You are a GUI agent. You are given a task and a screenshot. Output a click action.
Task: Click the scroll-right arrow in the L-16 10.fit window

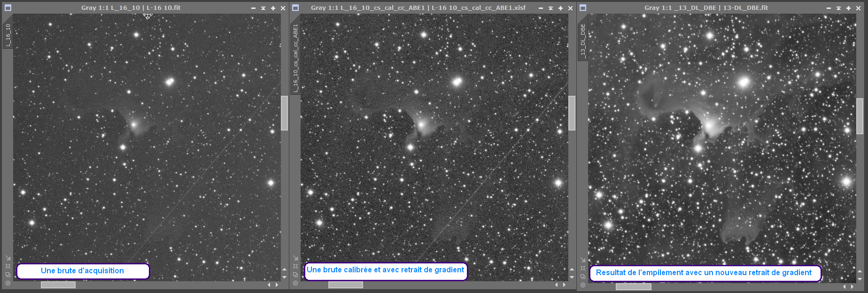[277, 285]
